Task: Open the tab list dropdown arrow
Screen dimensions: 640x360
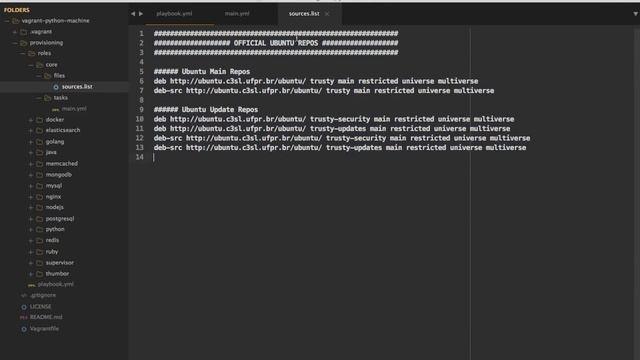Action: pyautogui.click(x=636, y=13)
